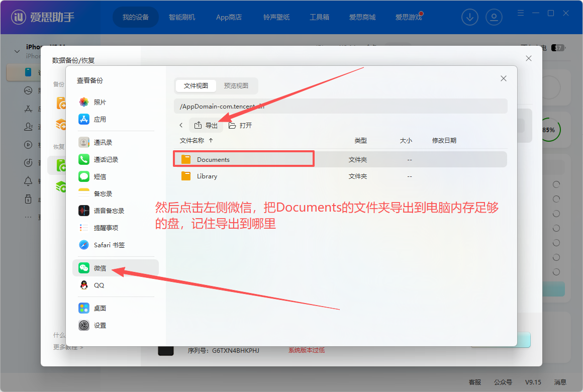Switch to File View tab (文件视图)
The height and width of the screenshot is (392, 583).
pos(196,86)
